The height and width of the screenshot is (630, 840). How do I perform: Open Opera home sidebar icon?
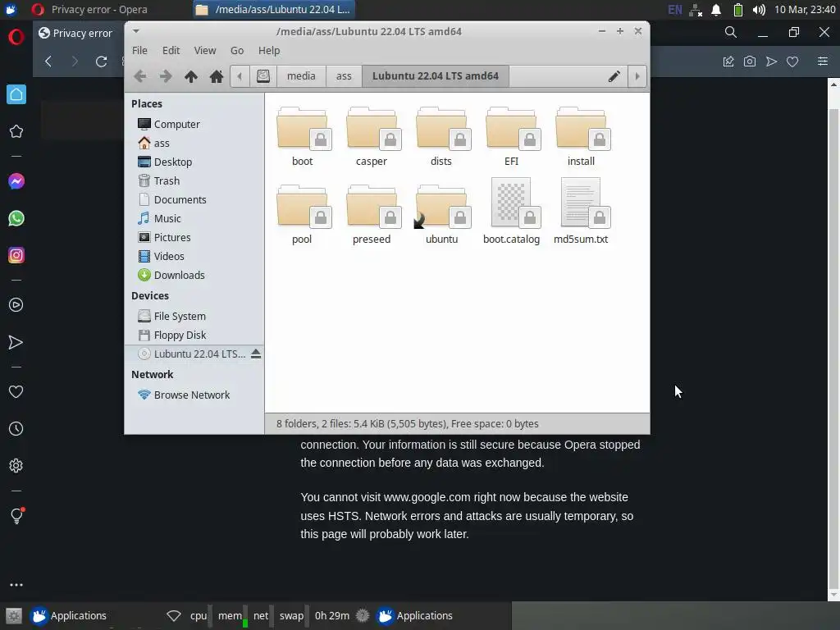(x=16, y=95)
